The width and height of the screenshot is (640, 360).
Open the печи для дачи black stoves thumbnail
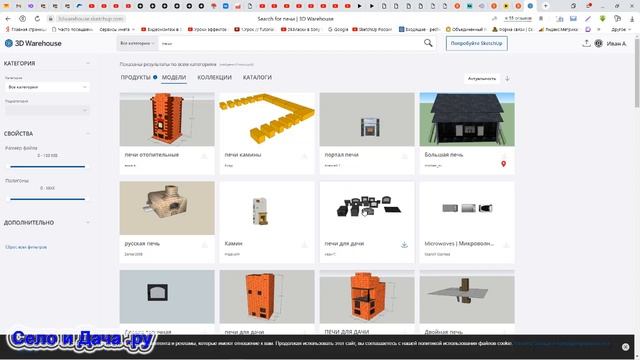pyautogui.click(x=367, y=208)
